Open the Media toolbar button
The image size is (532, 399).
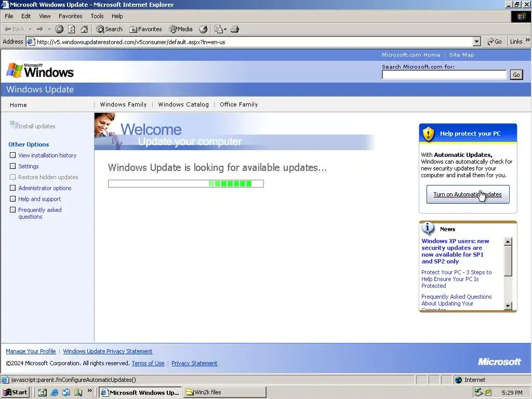click(181, 29)
